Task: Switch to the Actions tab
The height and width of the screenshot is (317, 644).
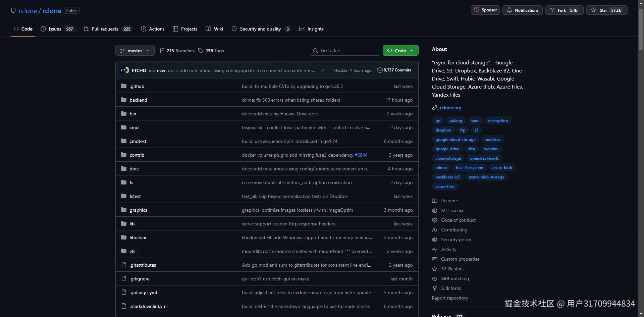Action: pos(153,29)
